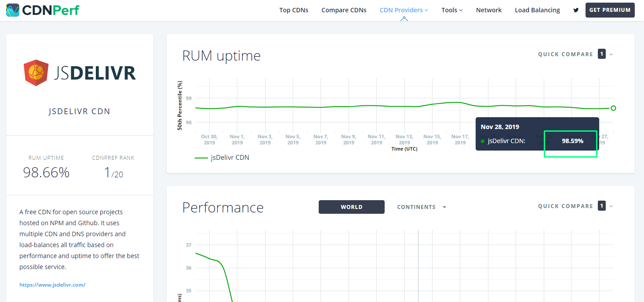
Task: Click the 98.66% RUM uptime value
Action: pos(47,173)
